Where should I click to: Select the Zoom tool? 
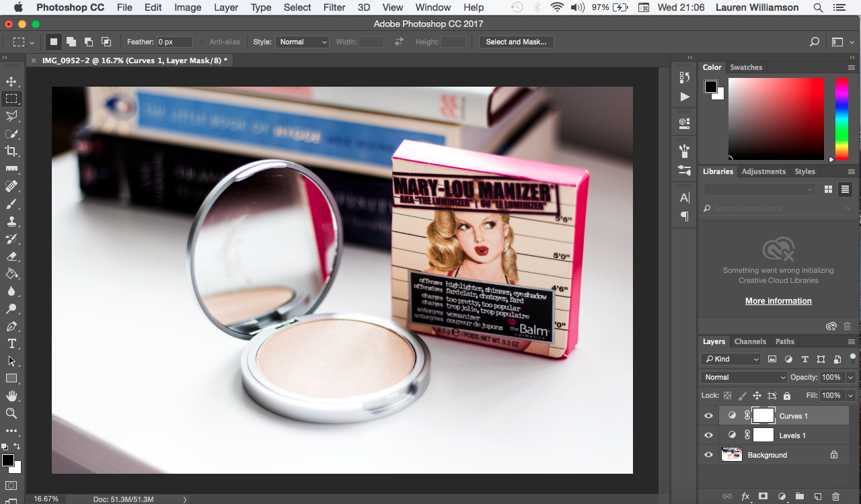[11, 413]
